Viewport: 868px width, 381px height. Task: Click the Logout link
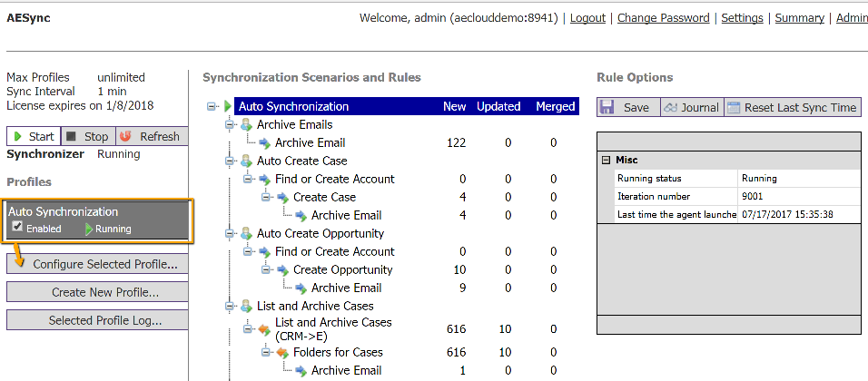587,18
